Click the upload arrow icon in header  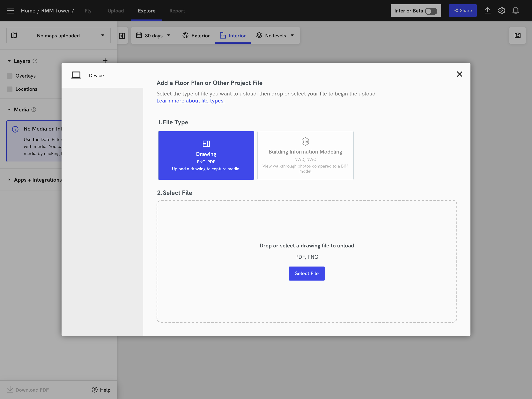click(x=487, y=11)
